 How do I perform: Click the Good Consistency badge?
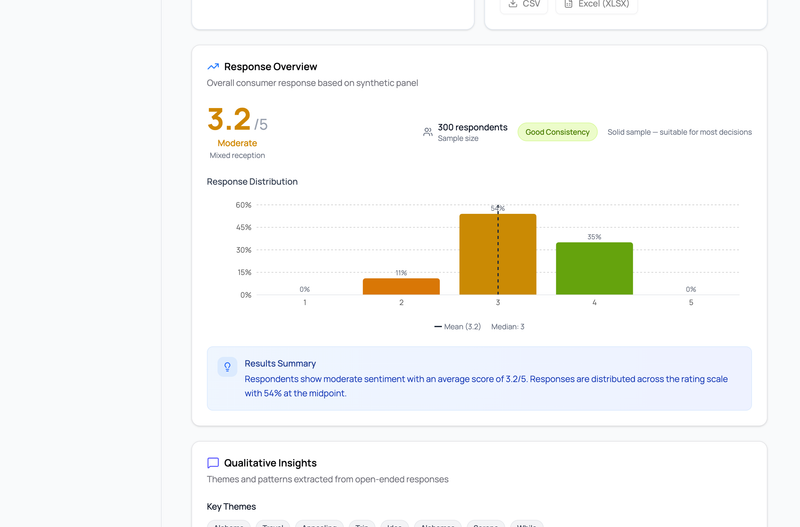[557, 132]
